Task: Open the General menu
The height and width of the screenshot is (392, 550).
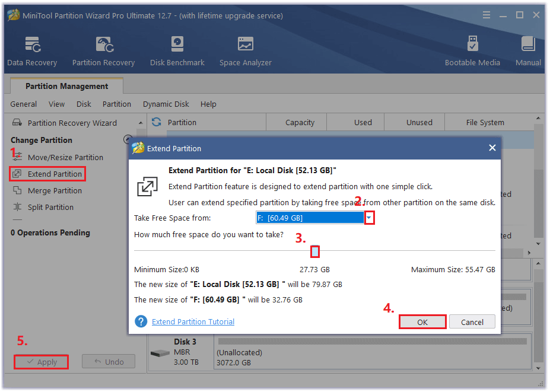Action: pyautogui.click(x=24, y=104)
